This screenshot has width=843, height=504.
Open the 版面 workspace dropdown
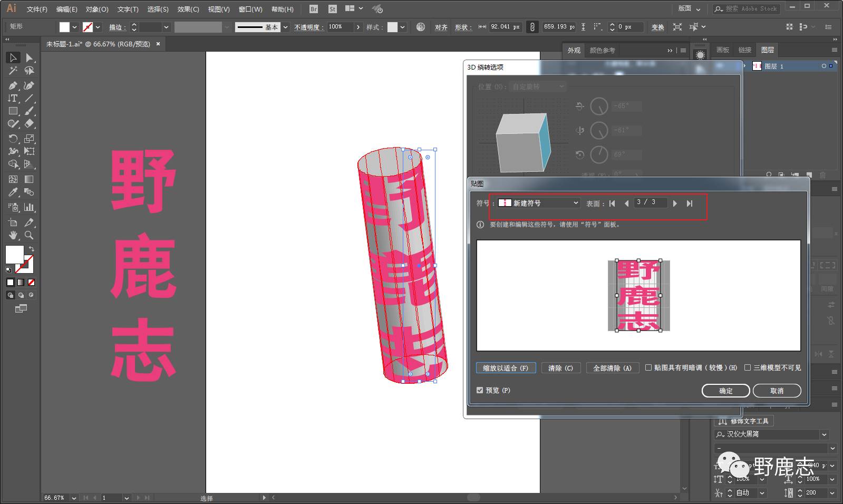(689, 8)
